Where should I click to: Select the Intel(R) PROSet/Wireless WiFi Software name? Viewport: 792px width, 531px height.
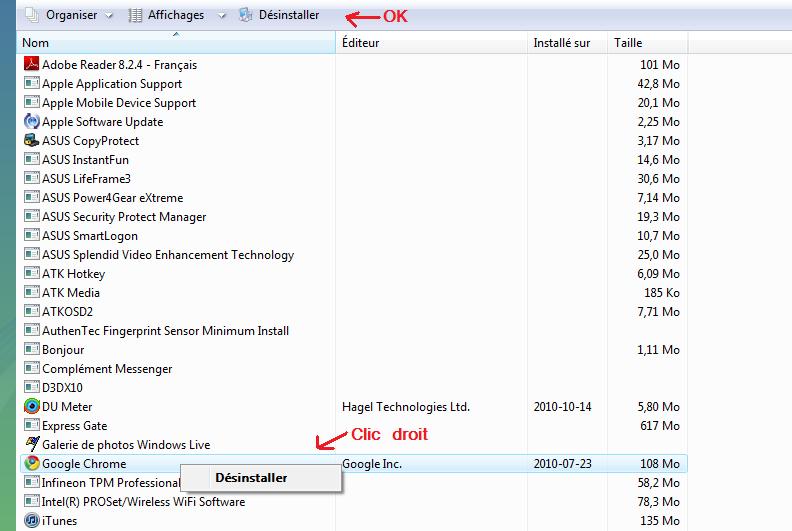point(143,502)
